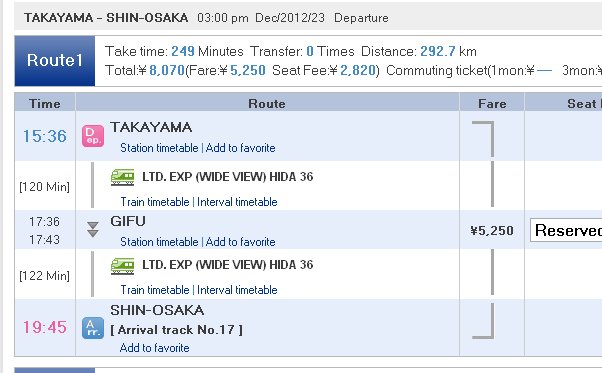This screenshot has width=602, height=373.
Task: Open the Reserved seat dropdown
Action: click(x=566, y=230)
